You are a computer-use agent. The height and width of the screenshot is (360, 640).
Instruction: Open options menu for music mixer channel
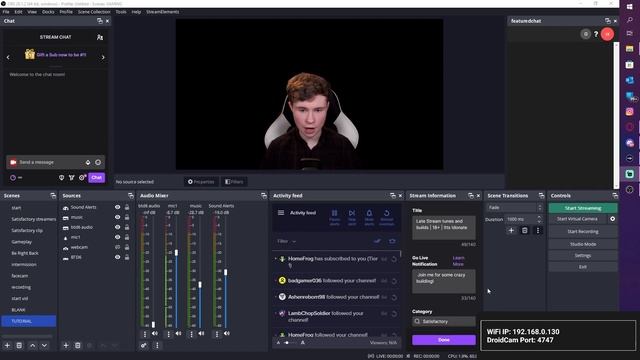pos(191,334)
